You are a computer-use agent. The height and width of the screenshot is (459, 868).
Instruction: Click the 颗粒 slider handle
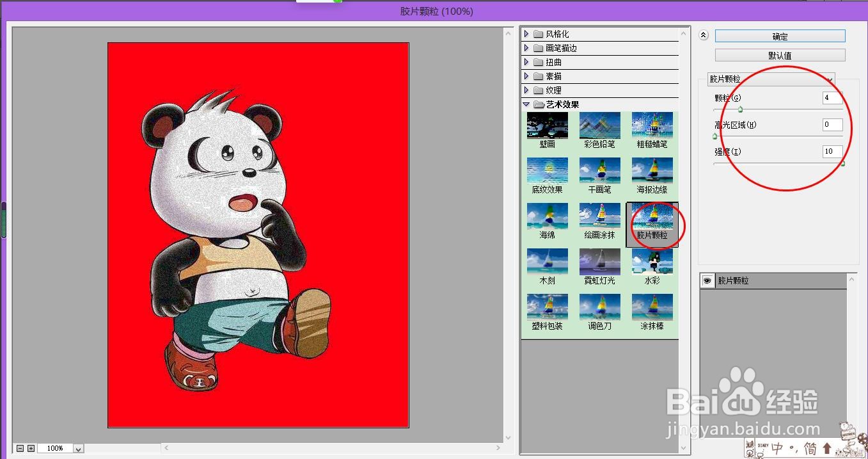tap(740, 109)
